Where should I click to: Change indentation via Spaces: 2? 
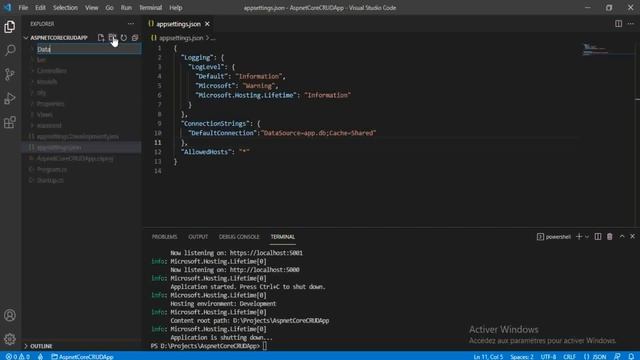tap(522, 356)
